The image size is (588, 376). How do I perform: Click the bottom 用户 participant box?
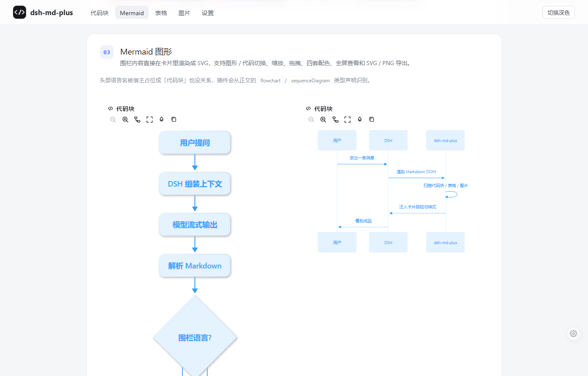337,242
